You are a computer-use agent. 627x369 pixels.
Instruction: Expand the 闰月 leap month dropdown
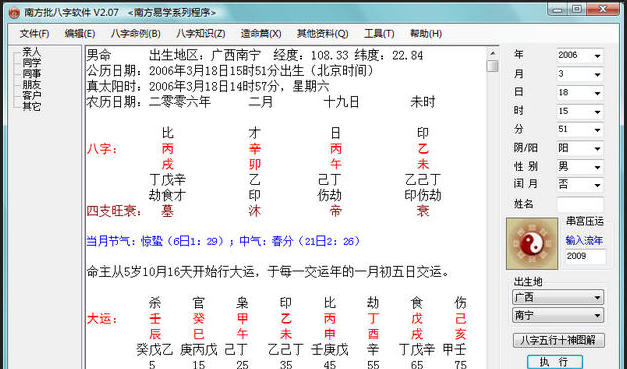point(597,185)
